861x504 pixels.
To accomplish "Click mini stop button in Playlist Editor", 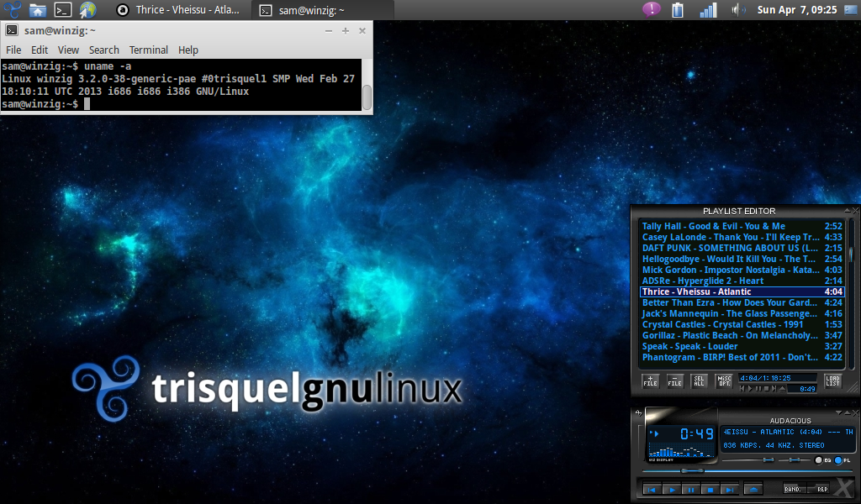I will pos(766,389).
